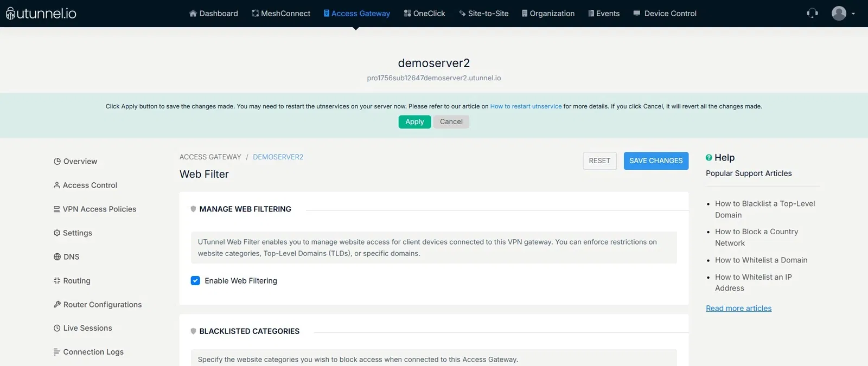Go to VPN Access Policies
The height and width of the screenshot is (366, 868).
pyautogui.click(x=95, y=209)
